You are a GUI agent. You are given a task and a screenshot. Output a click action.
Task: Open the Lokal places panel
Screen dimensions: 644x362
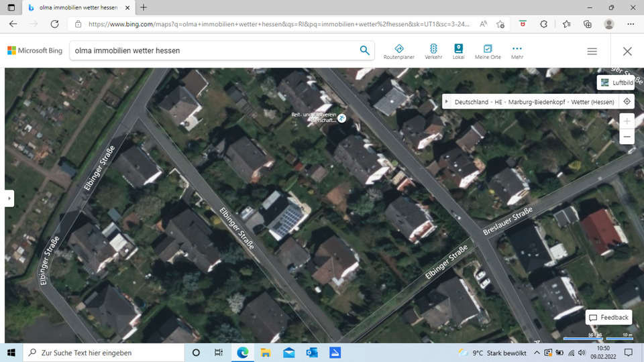click(458, 52)
